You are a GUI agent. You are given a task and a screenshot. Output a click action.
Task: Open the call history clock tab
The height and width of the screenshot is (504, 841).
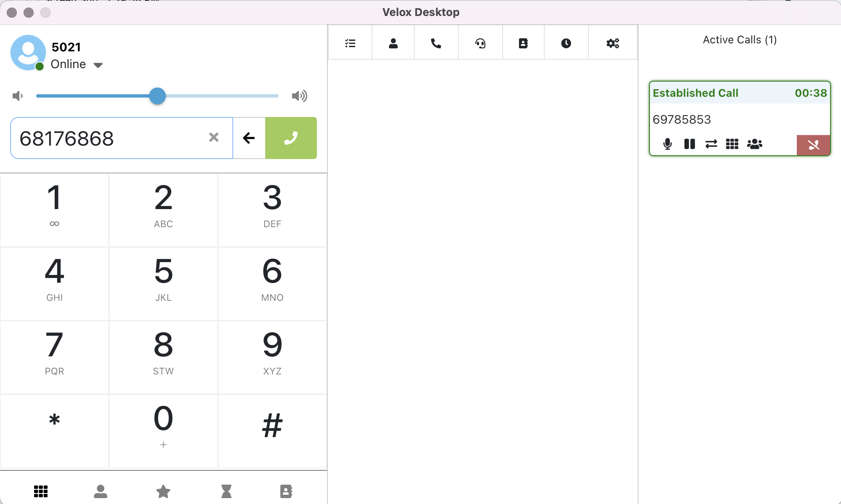point(566,43)
